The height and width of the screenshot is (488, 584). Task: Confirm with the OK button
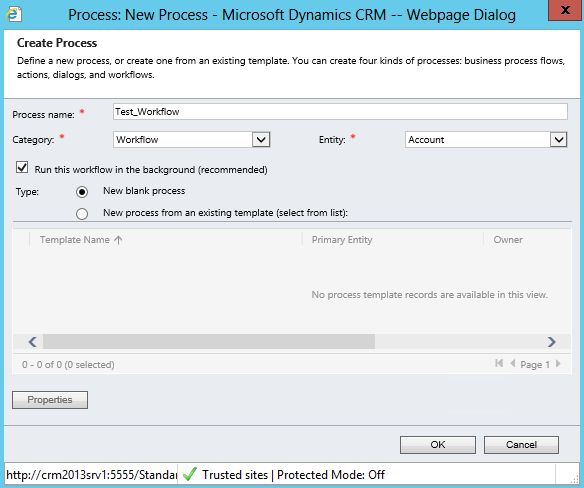[x=438, y=445]
